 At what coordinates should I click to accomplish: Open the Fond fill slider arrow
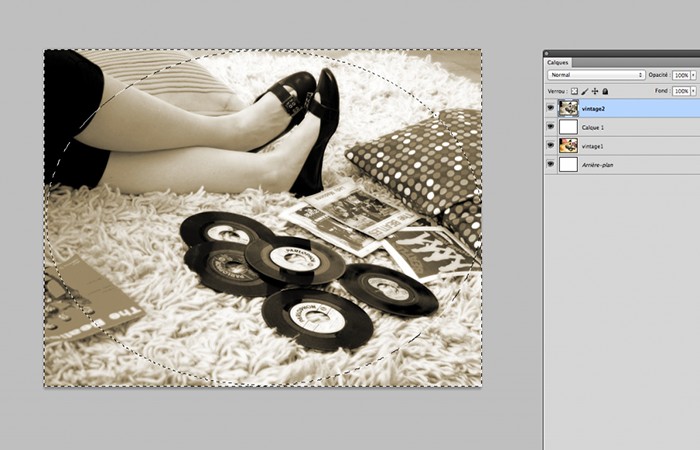click(x=693, y=91)
